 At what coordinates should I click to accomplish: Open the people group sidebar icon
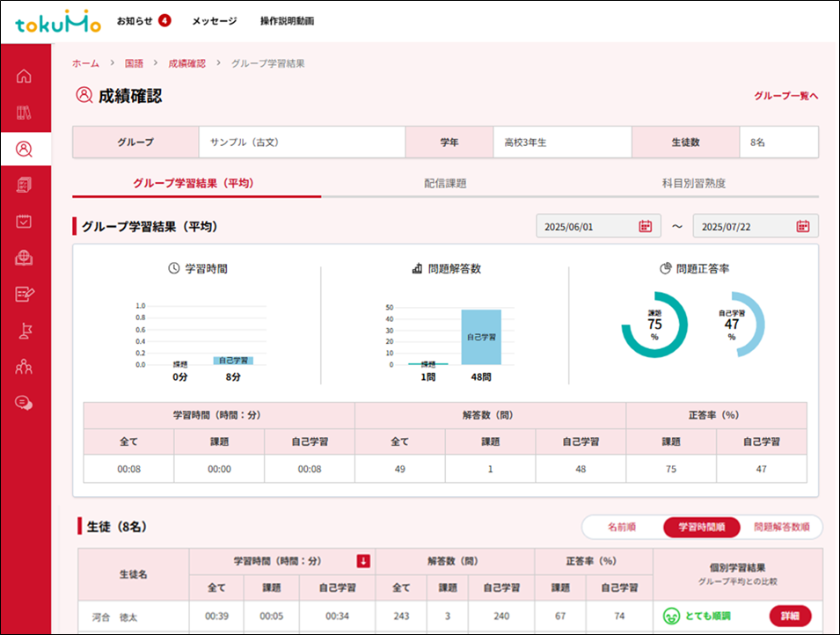click(x=25, y=367)
